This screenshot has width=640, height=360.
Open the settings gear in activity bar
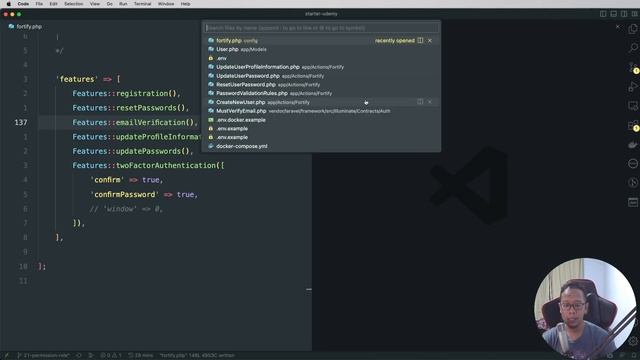[633, 341]
